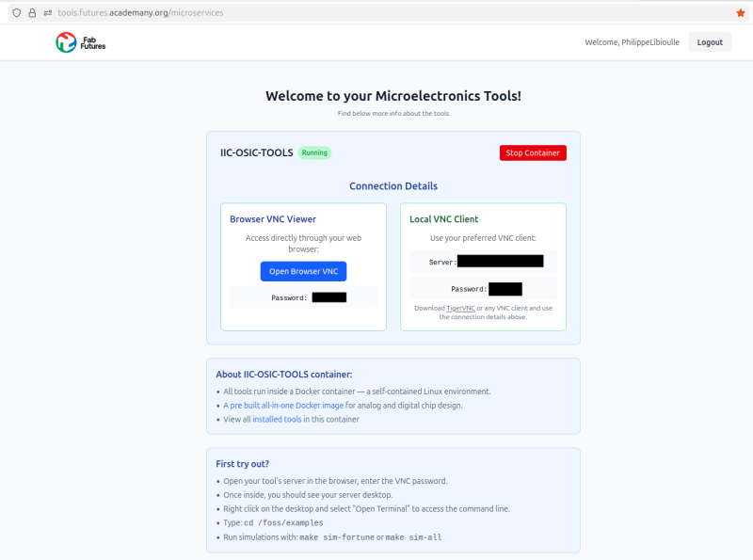Open site permissions icon in address bar
This screenshot has height=560, width=753.
pos(47,13)
